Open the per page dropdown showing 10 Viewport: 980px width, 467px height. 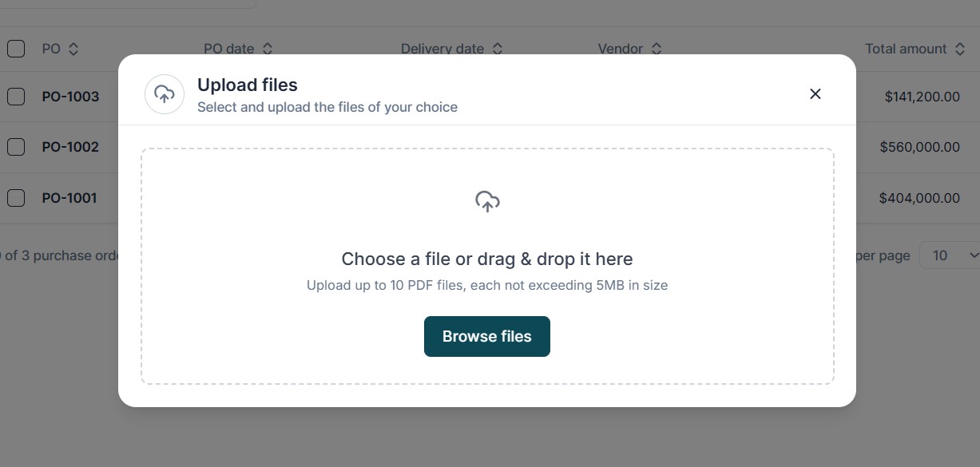(x=950, y=255)
